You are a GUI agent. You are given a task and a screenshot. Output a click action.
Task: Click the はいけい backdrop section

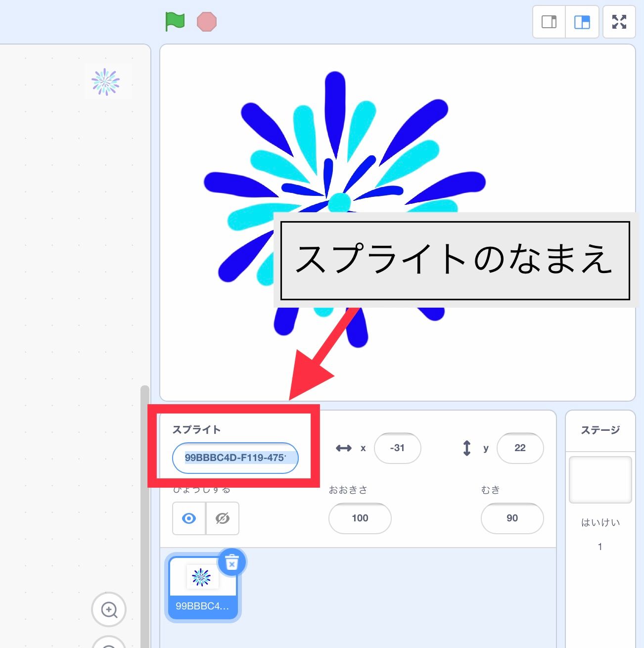[599, 521]
